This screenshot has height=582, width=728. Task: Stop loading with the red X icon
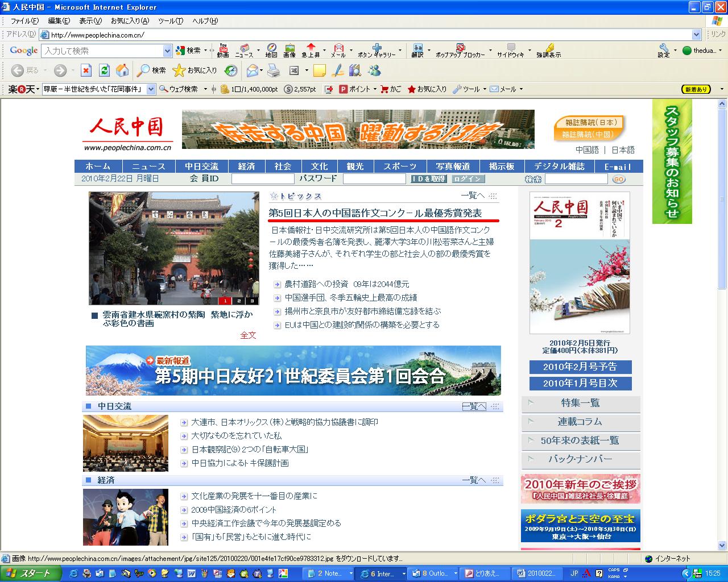click(86, 70)
